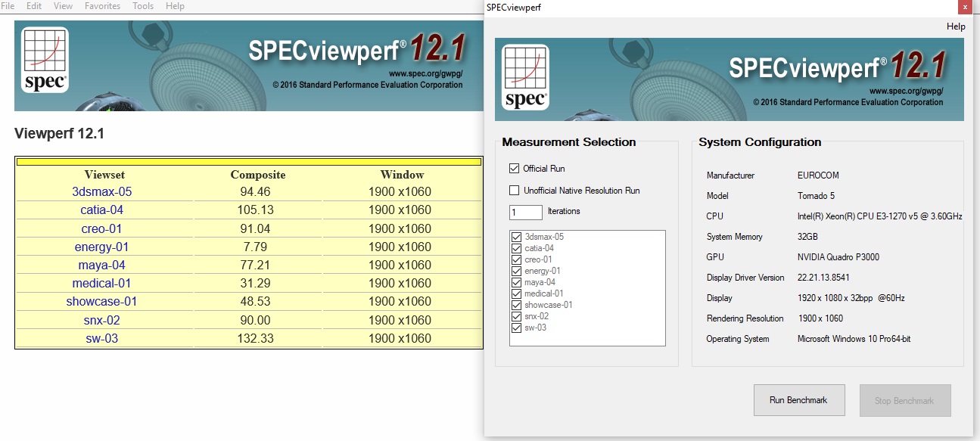Toggle the medical-01 viewset checkbox
This screenshot has height=441, width=980.
(x=517, y=293)
